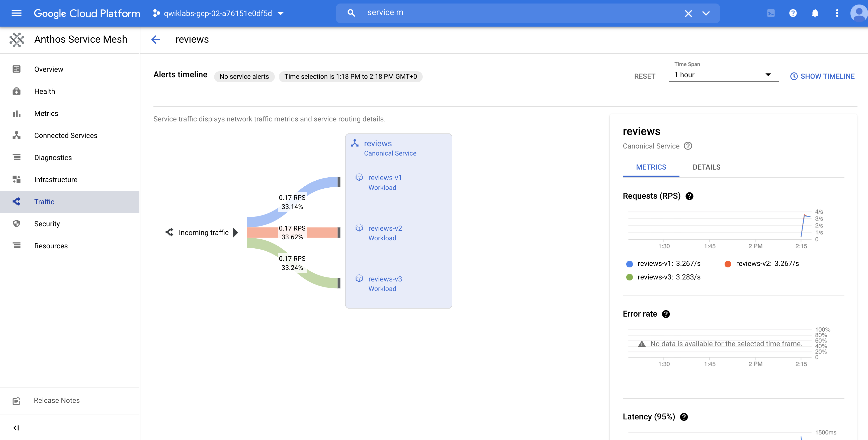This screenshot has height=440, width=868.
Task: Click reviews-v2 orange legend swatch
Action: coord(728,264)
